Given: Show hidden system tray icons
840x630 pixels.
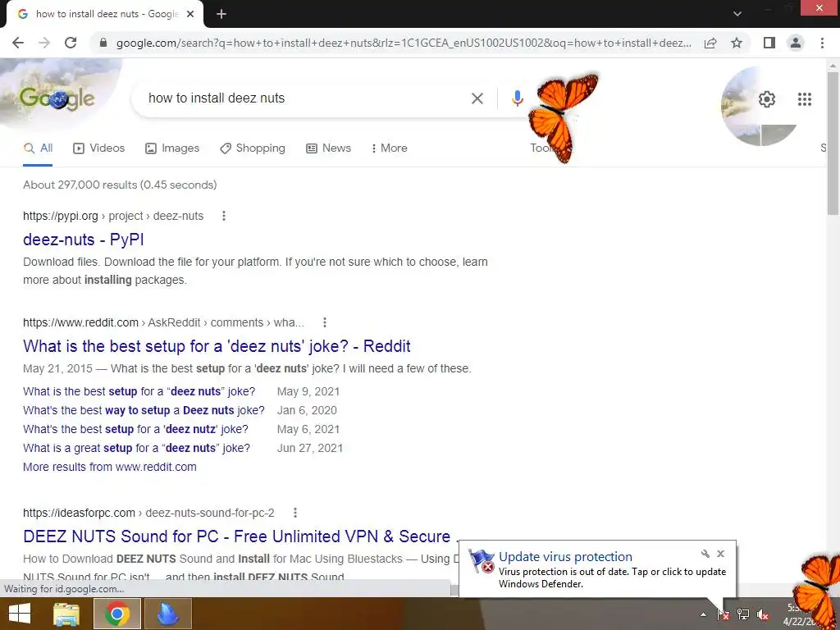Looking at the screenshot, I should click(703, 614).
